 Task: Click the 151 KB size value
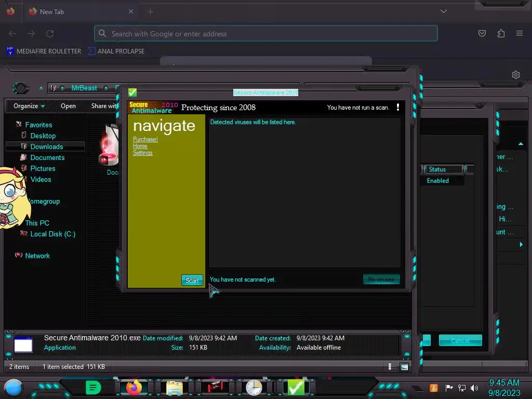coord(198,348)
